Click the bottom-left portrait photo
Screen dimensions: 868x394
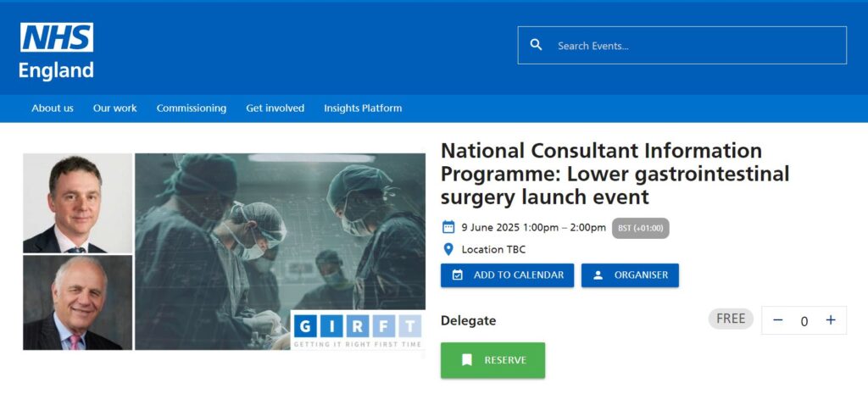click(x=77, y=302)
